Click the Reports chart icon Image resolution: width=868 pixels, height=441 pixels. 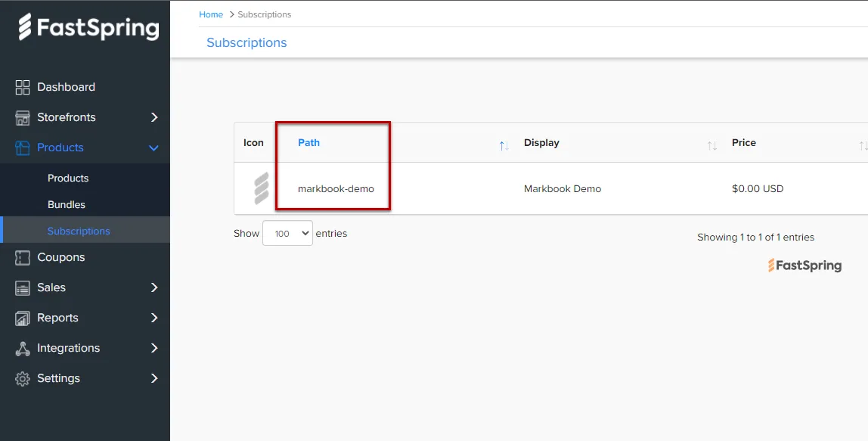point(22,318)
